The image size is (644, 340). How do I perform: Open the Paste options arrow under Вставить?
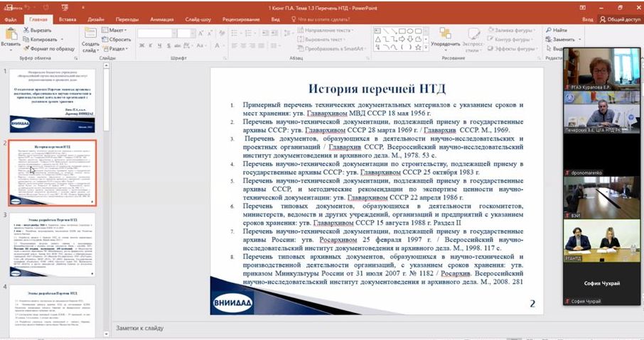(11, 50)
